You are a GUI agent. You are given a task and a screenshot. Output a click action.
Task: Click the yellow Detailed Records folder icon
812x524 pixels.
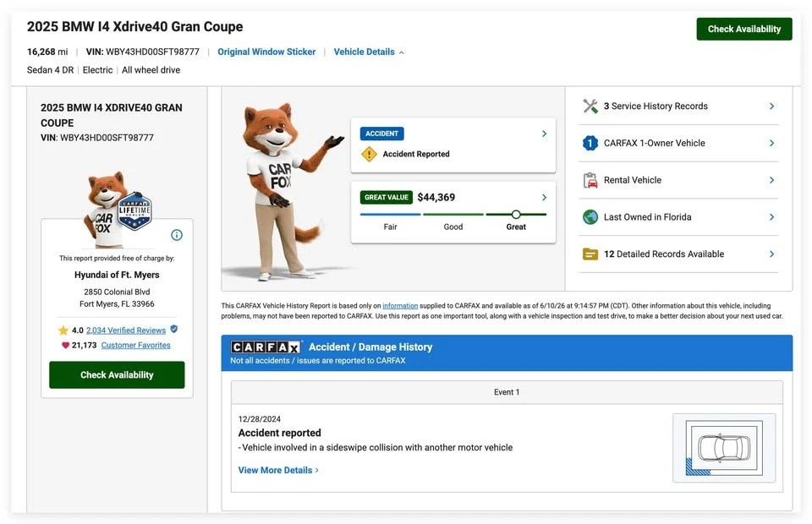590,254
